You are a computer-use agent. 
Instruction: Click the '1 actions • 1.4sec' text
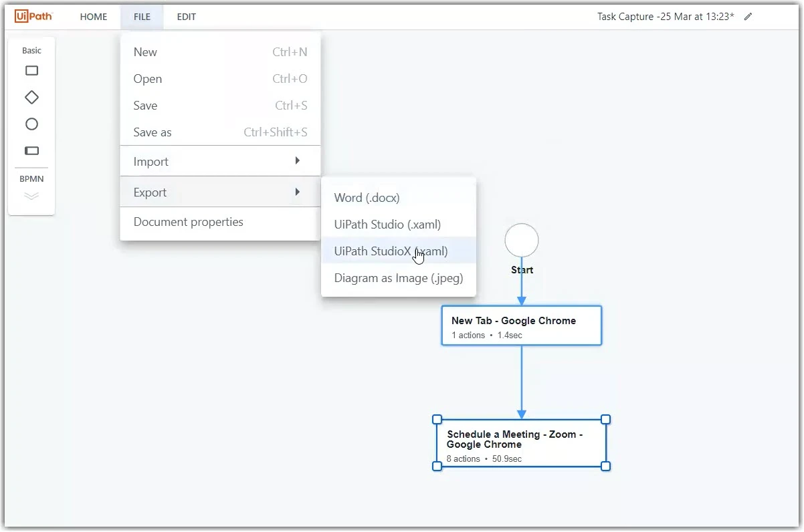[x=487, y=336]
